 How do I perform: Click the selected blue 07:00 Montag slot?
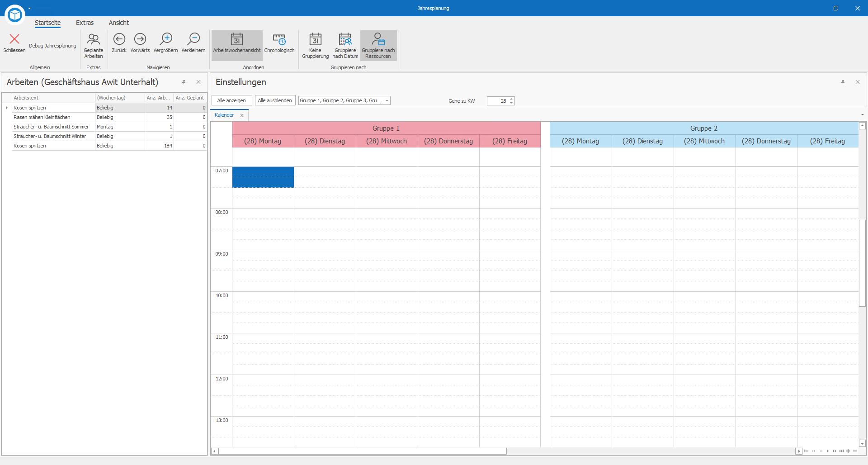(263, 177)
